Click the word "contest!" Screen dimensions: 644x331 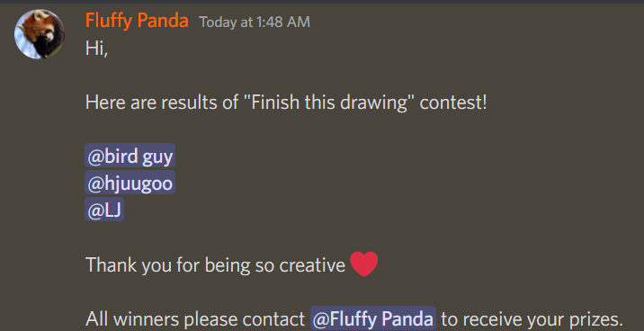point(453,102)
